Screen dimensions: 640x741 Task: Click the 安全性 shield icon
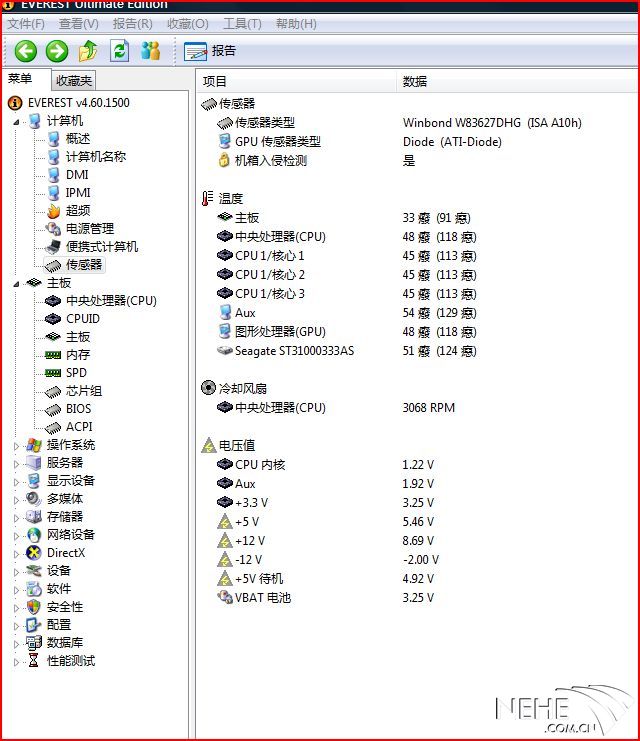(34, 606)
